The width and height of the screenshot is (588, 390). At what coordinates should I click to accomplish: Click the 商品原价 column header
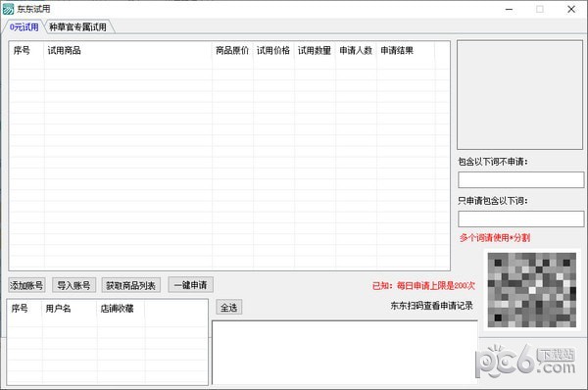(x=232, y=50)
